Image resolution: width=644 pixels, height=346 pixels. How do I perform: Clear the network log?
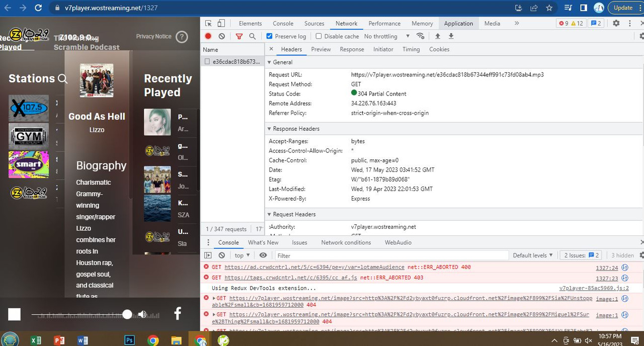[221, 36]
